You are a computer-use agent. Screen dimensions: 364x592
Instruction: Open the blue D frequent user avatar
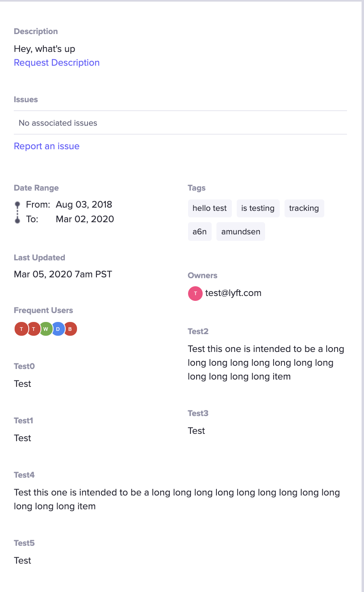click(58, 329)
